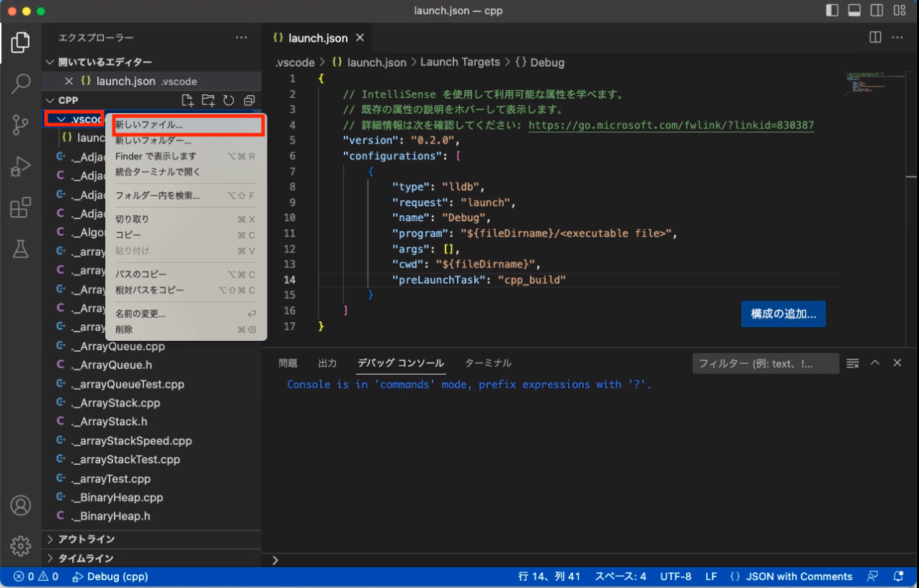Open the Search view in activity bar
The width and height of the screenshot is (919, 588).
click(20, 84)
